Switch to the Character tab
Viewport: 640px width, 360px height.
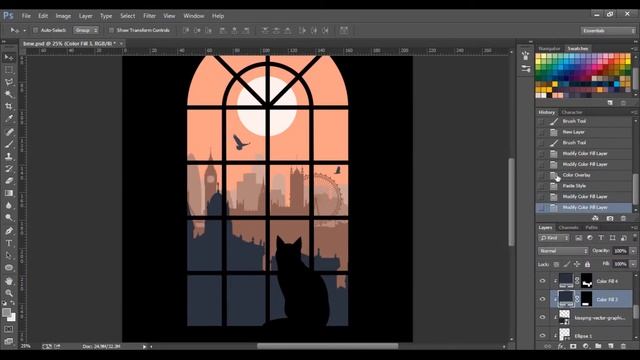click(572, 112)
